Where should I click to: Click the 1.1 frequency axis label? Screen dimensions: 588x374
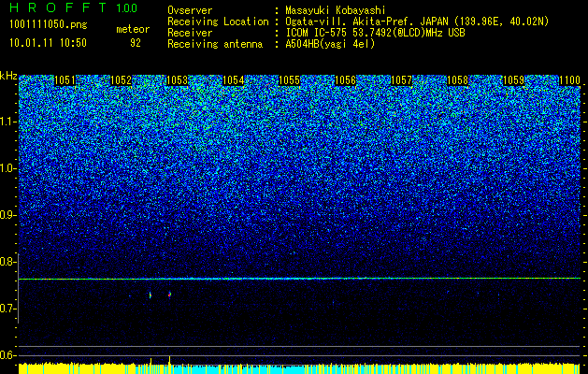8,122
